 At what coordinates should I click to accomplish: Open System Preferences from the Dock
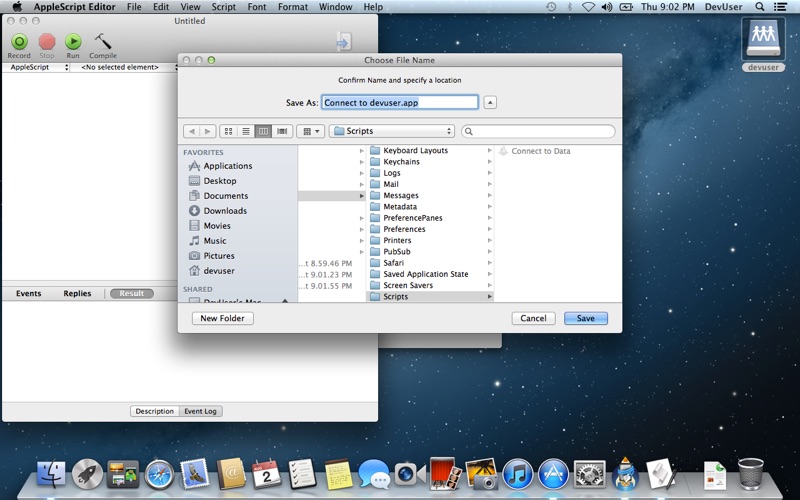(589, 474)
